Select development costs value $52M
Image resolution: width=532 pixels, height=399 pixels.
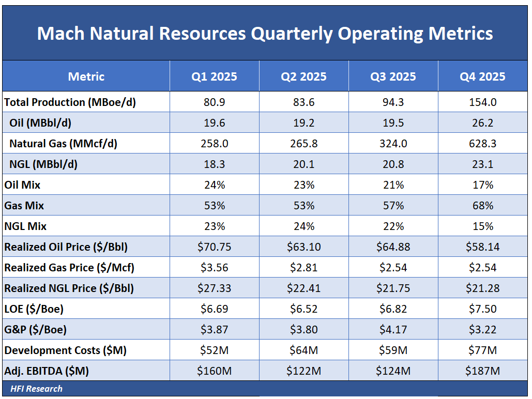coord(214,350)
